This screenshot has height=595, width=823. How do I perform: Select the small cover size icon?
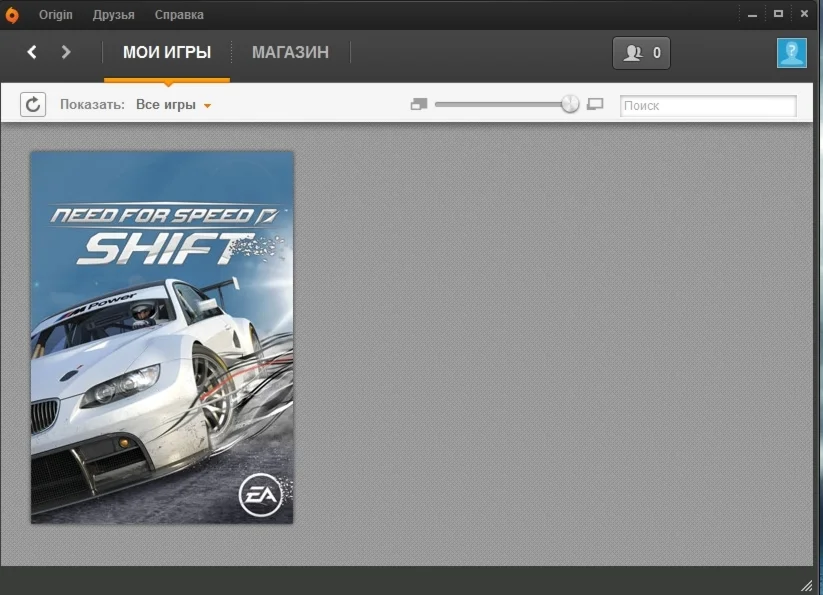[419, 103]
